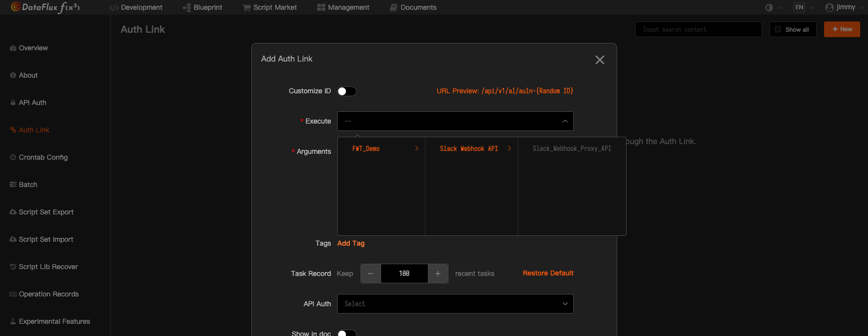
Task: Click the API Auth lock icon
Action: click(13, 103)
